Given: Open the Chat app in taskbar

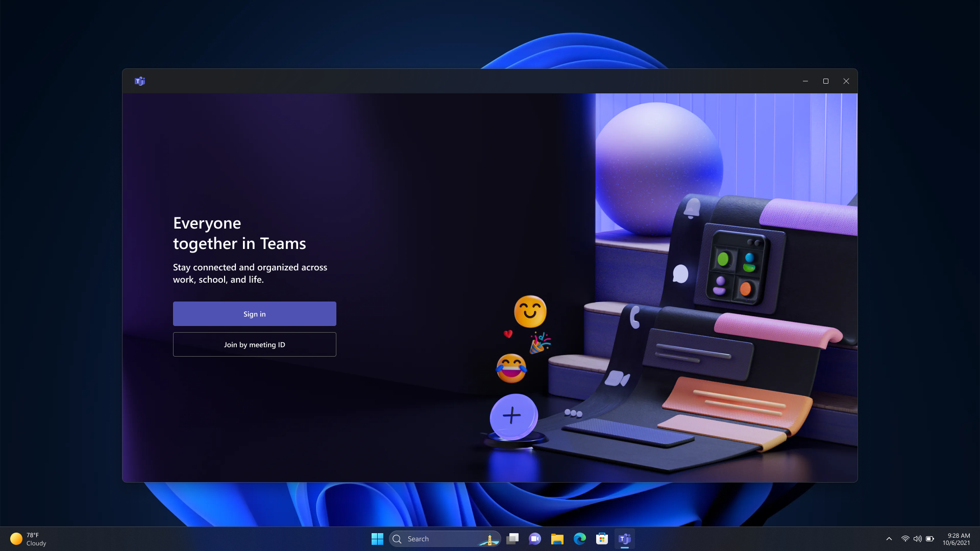Looking at the screenshot, I should [535, 539].
